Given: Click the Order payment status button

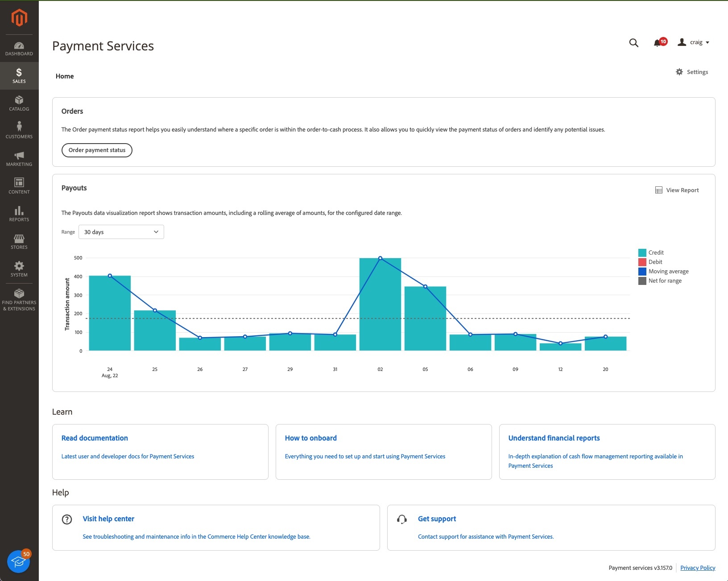Looking at the screenshot, I should click(x=97, y=150).
